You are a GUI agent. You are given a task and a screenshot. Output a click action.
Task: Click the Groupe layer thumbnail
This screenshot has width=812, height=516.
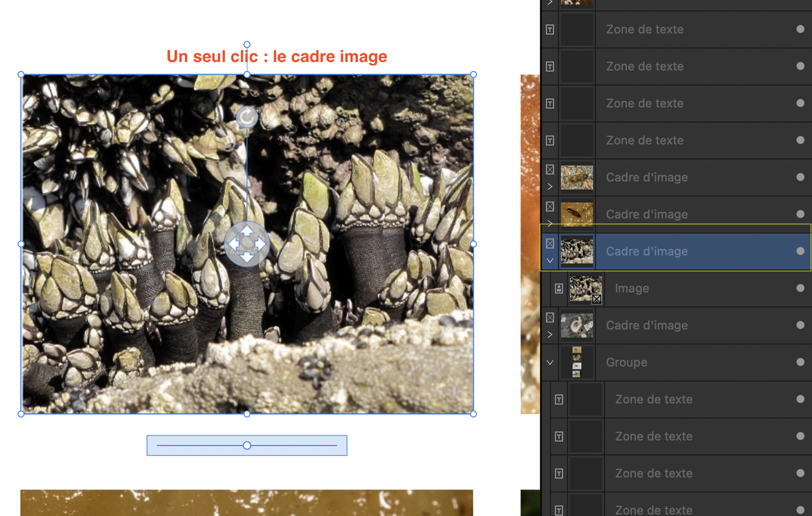(577, 362)
